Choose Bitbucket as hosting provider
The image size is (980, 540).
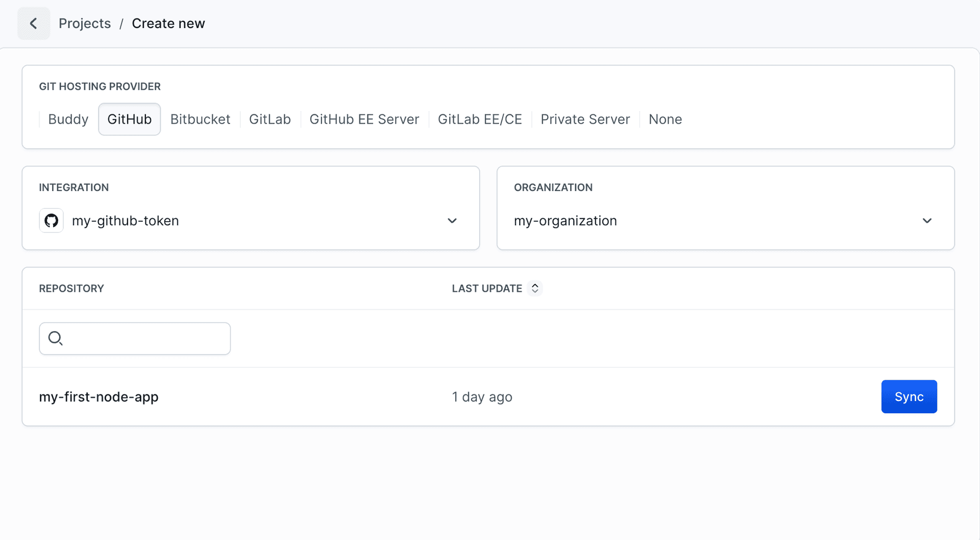point(200,119)
